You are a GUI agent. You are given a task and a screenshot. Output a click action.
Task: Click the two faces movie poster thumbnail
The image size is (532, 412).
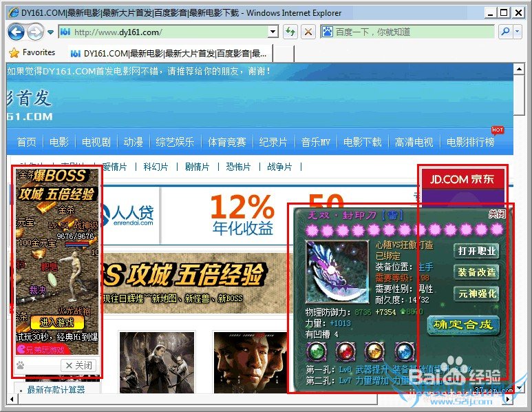251,362
